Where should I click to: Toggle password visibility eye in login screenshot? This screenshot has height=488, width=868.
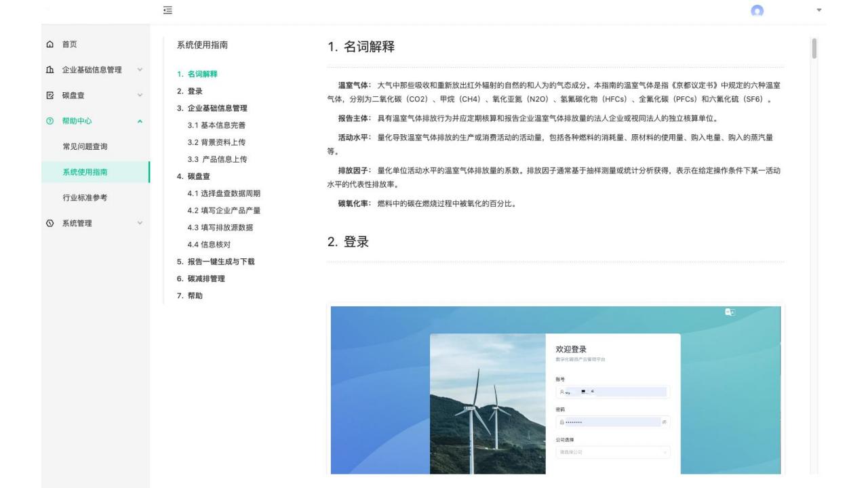(665, 422)
